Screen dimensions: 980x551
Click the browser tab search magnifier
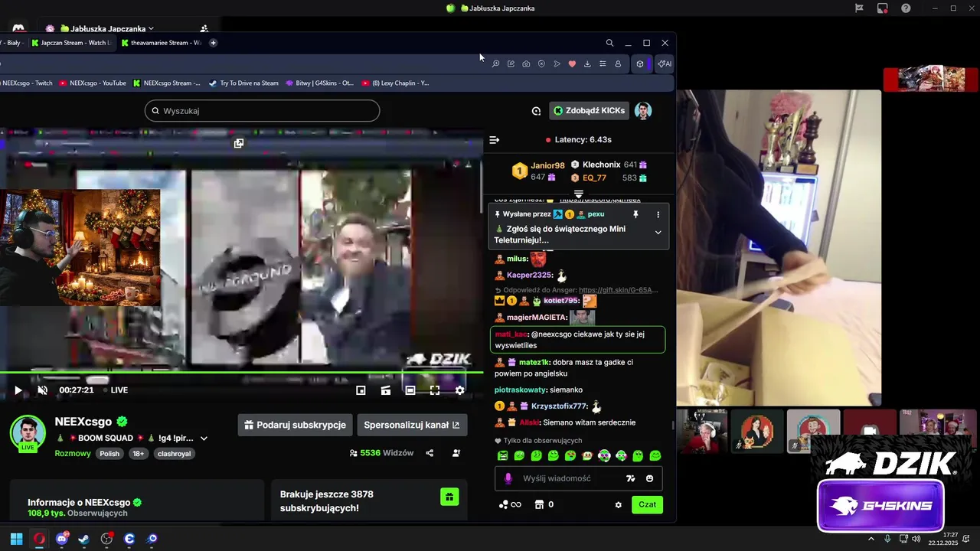(609, 43)
